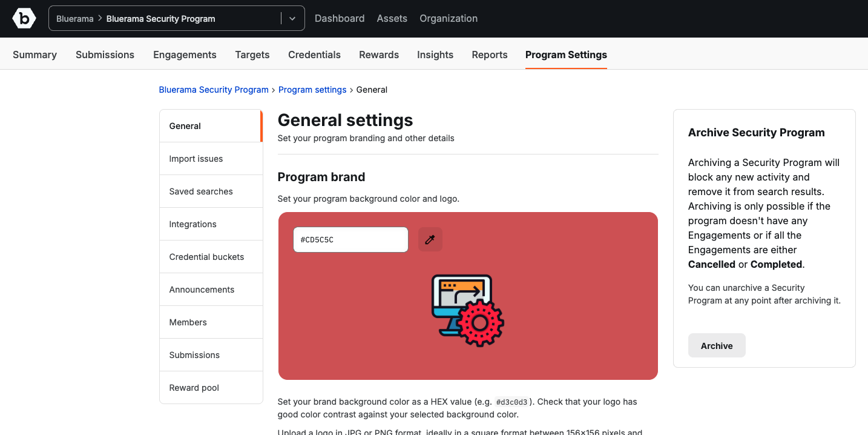
Task: Click Program settings breadcrumb link
Action: (x=312, y=90)
